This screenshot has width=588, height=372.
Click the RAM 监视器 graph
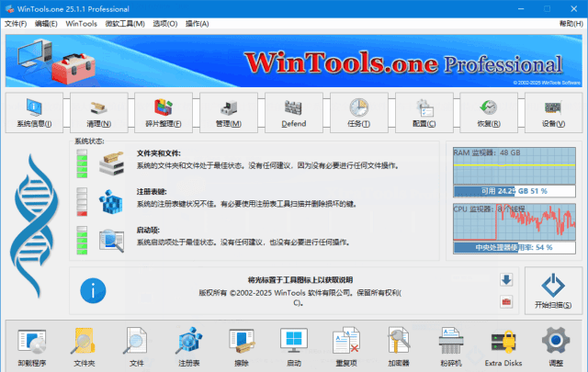point(514,165)
